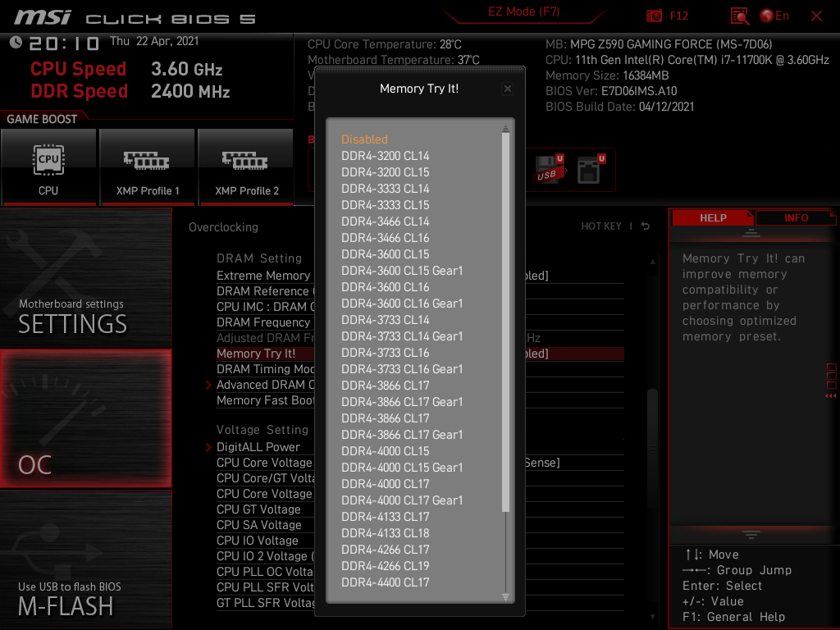Click the preset list scroll-up arrow

pyautogui.click(x=505, y=127)
